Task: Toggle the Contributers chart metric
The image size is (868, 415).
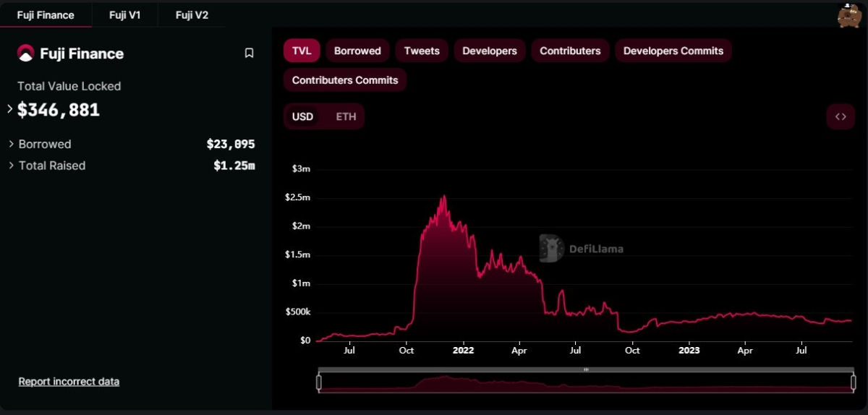Action: pos(570,51)
